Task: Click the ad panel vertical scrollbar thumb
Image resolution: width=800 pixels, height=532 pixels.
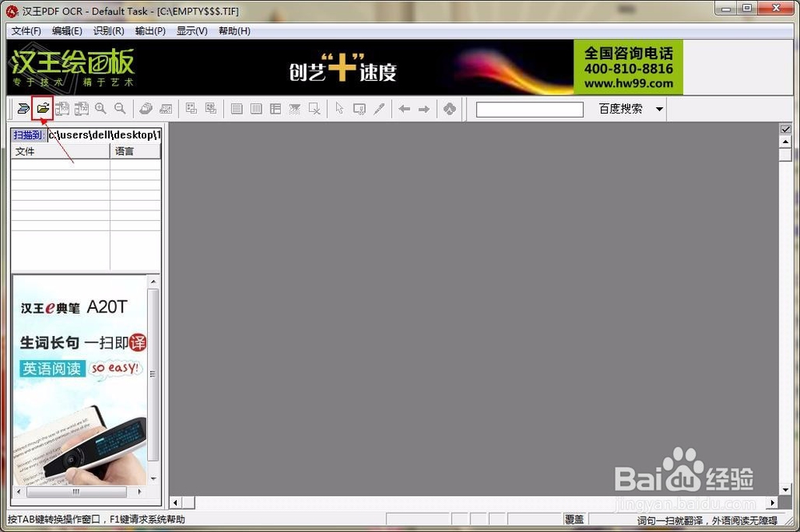Action: click(x=153, y=375)
